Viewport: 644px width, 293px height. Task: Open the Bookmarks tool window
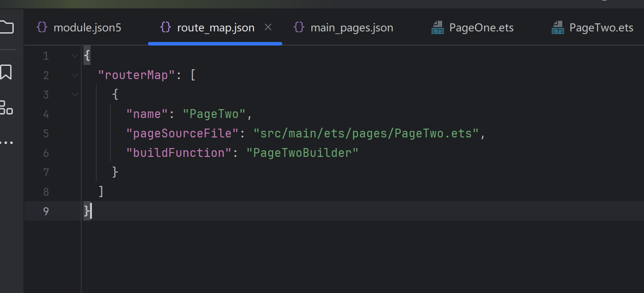6,72
